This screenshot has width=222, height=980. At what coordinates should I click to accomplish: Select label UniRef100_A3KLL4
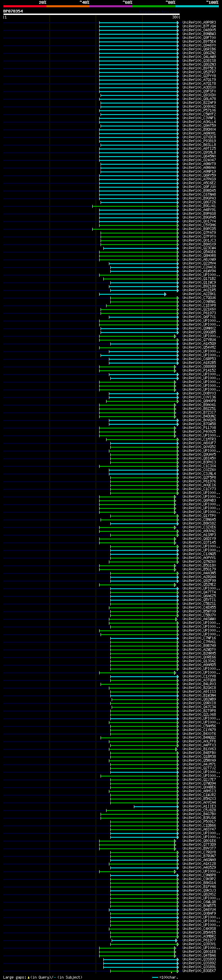[199, 122]
